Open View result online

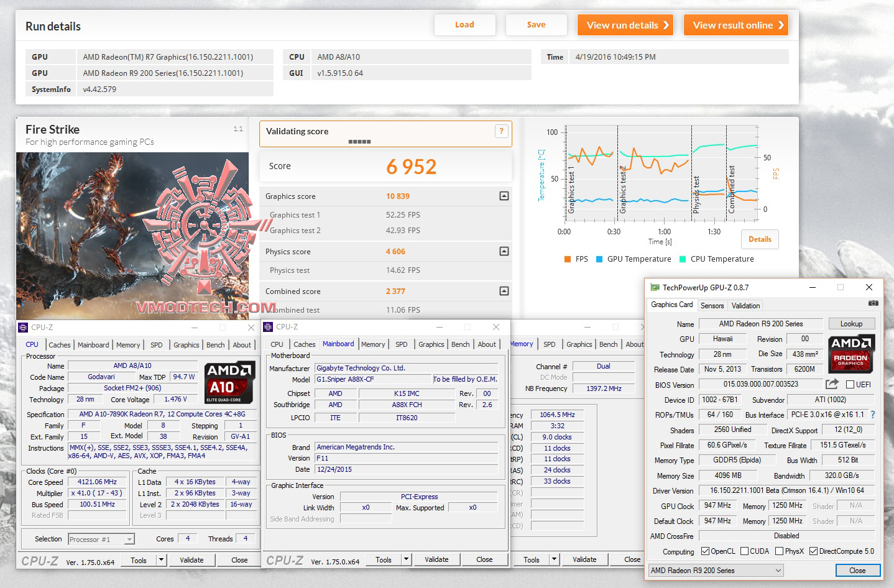[736, 25]
